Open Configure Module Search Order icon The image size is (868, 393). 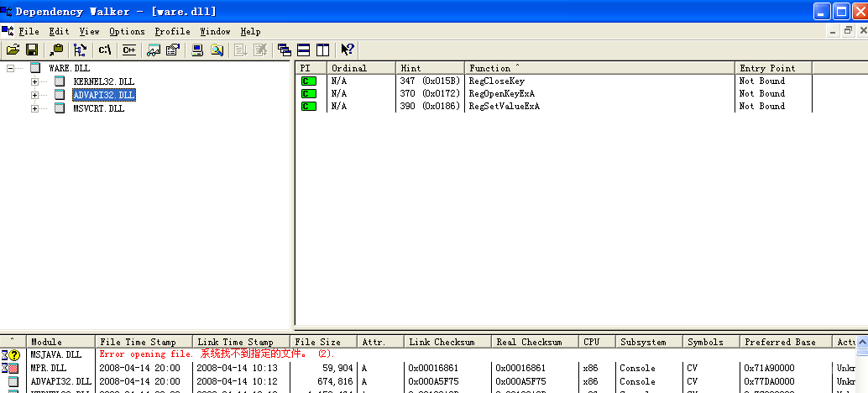pos(217,50)
